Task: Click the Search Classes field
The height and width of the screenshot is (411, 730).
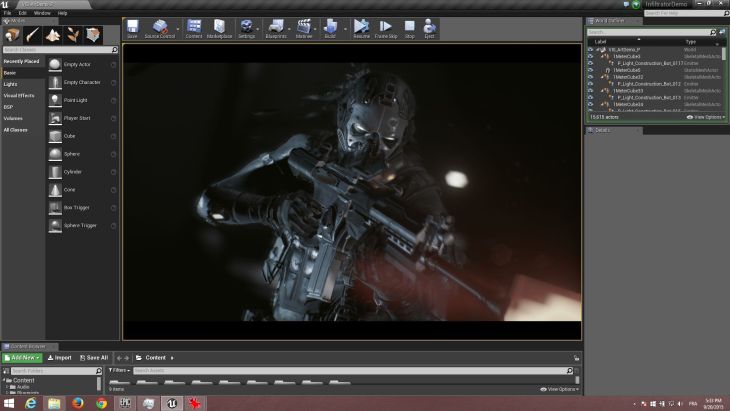Action: pos(60,49)
